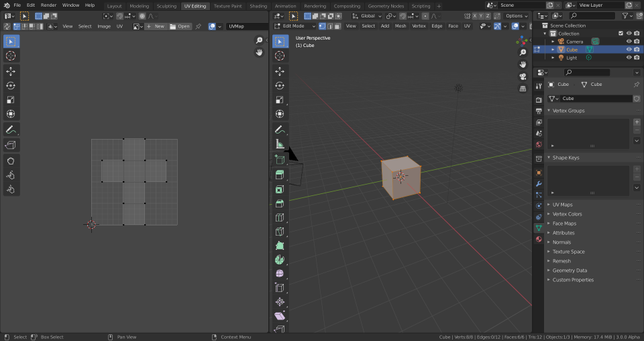Click the New image button

pyautogui.click(x=156, y=26)
